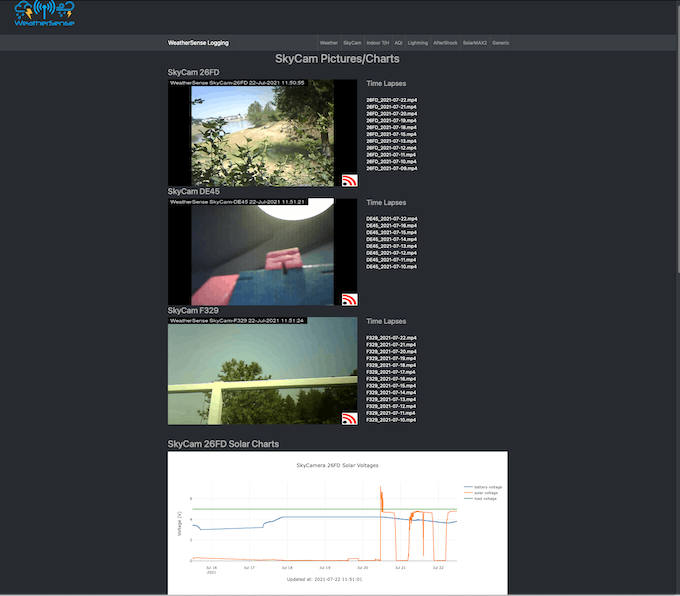Click the SkyCam Pictures/Charts page heading

pos(337,59)
